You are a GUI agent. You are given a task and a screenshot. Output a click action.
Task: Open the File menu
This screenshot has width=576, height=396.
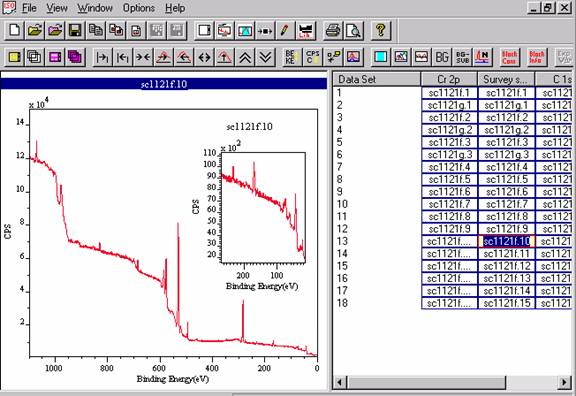coord(29,8)
